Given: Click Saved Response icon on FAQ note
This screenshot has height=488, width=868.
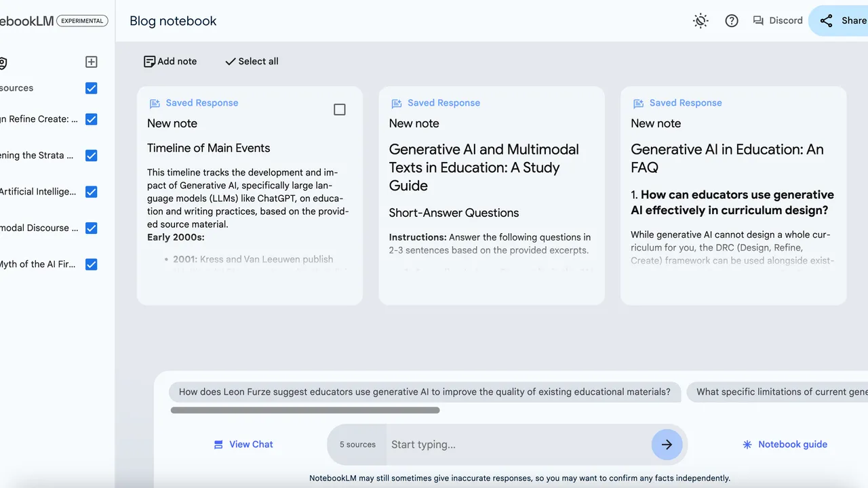Looking at the screenshot, I should click(x=638, y=103).
